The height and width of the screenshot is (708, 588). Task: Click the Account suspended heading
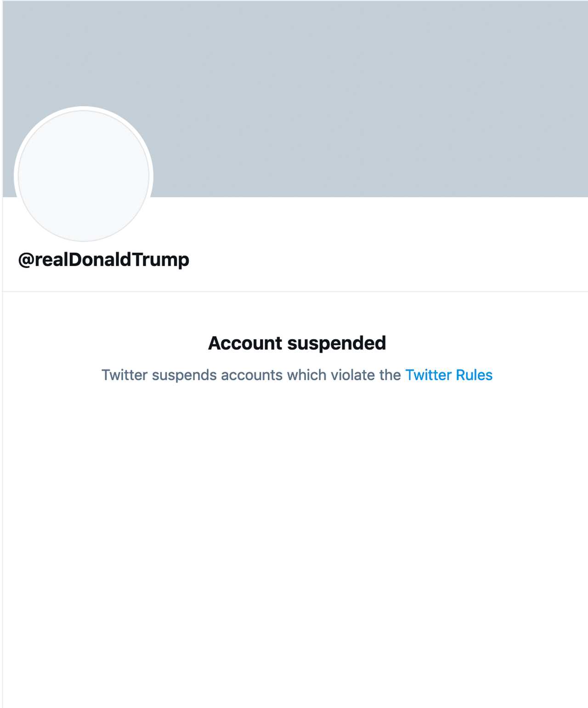click(297, 343)
